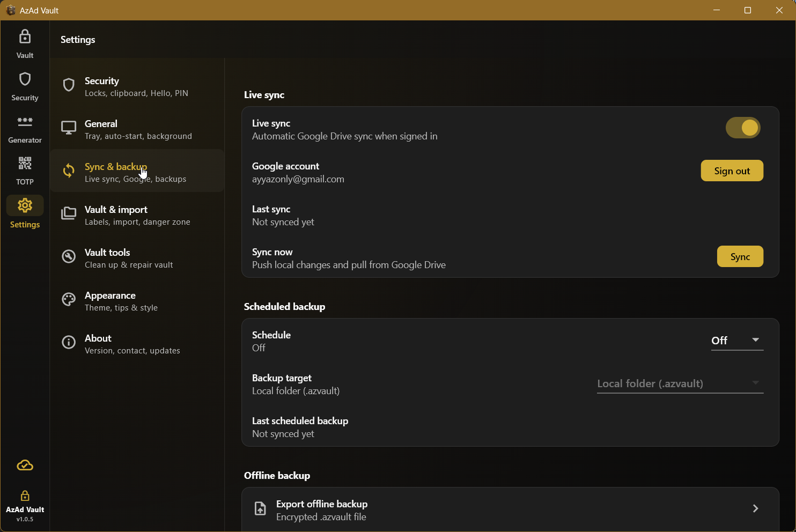Click 'Push local changes and pull from Google Drive'
This screenshot has height=532, width=796.
pyautogui.click(x=349, y=265)
